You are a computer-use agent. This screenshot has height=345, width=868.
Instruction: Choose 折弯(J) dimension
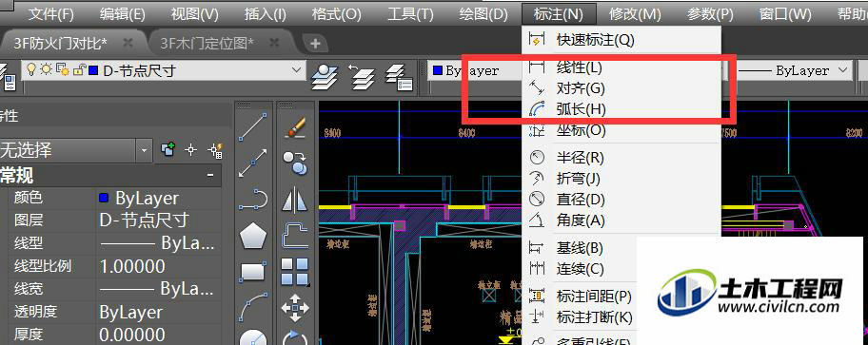point(621,179)
